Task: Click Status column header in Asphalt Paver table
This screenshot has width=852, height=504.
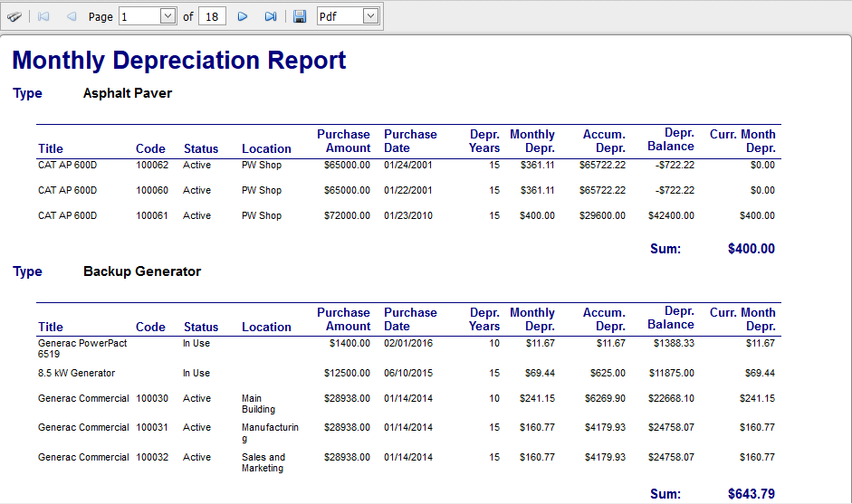Action: (200, 148)
